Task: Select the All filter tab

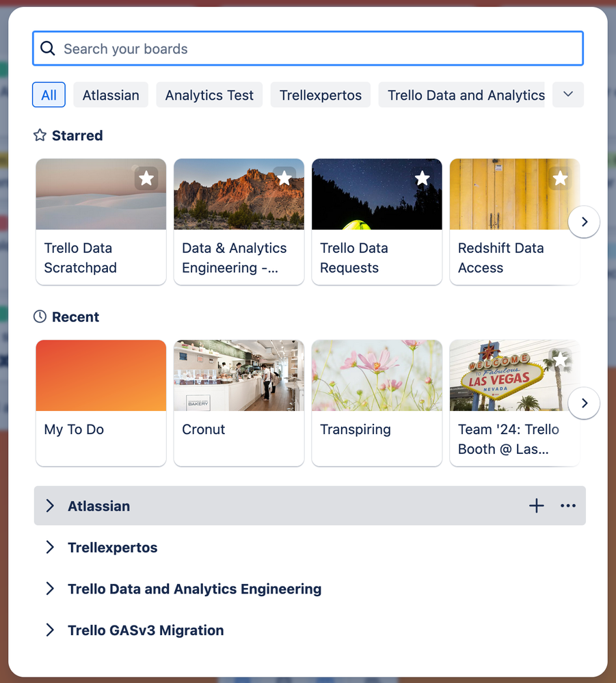Action: pos(49,94)
